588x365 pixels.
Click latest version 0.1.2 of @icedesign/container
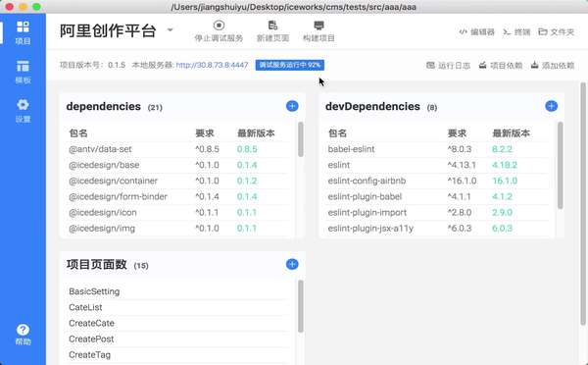[x=247, y=181]
